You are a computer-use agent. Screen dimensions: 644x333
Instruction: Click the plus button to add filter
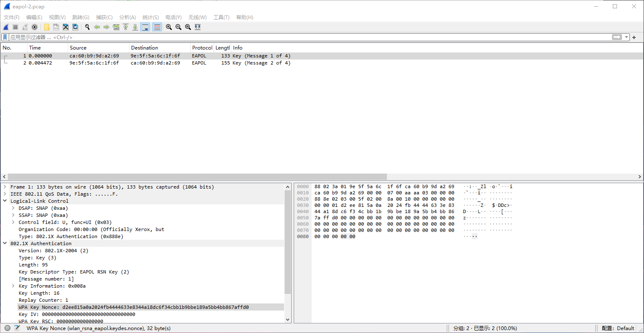coord(634,37)
